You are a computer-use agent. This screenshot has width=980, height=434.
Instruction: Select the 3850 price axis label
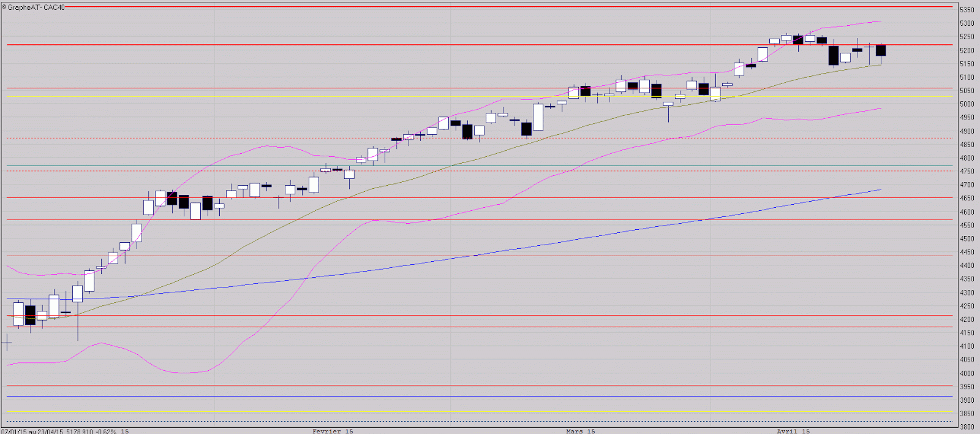pos(967,414)
